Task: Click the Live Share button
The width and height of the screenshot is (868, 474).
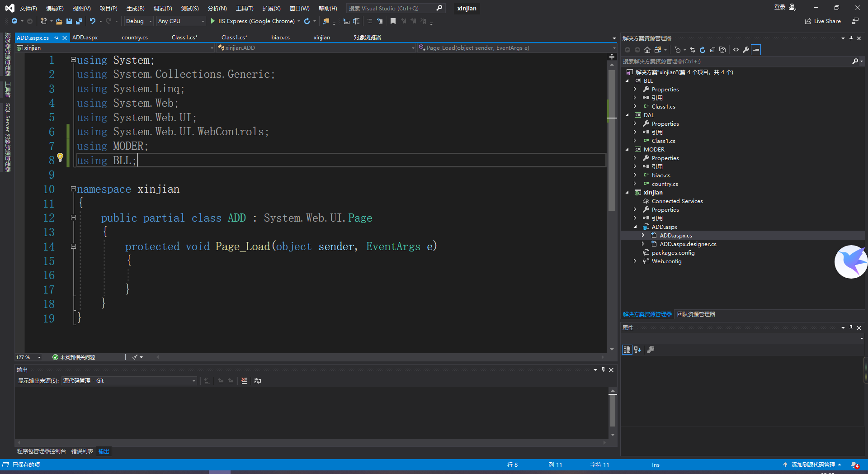Action: point(823,21)
